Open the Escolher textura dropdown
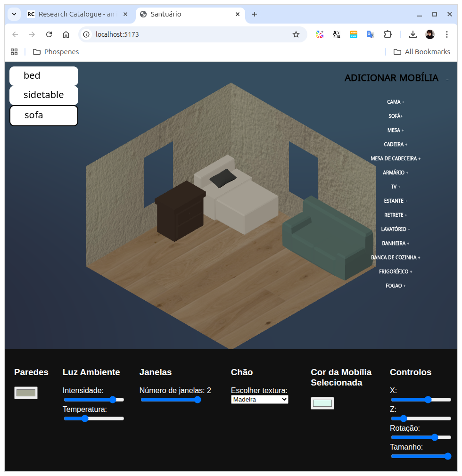462x476 pixels. pyautogui.click(x=259, y=400)
